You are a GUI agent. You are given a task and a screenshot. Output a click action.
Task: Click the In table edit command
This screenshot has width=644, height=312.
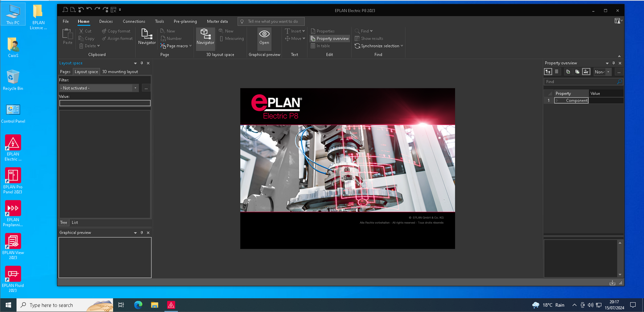click(x=320, y=46)
